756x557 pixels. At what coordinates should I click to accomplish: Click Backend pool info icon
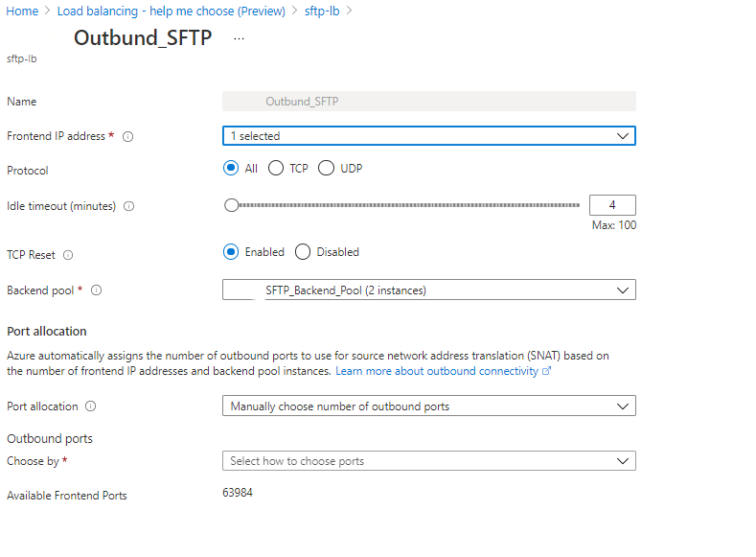[x=96, y=290]
